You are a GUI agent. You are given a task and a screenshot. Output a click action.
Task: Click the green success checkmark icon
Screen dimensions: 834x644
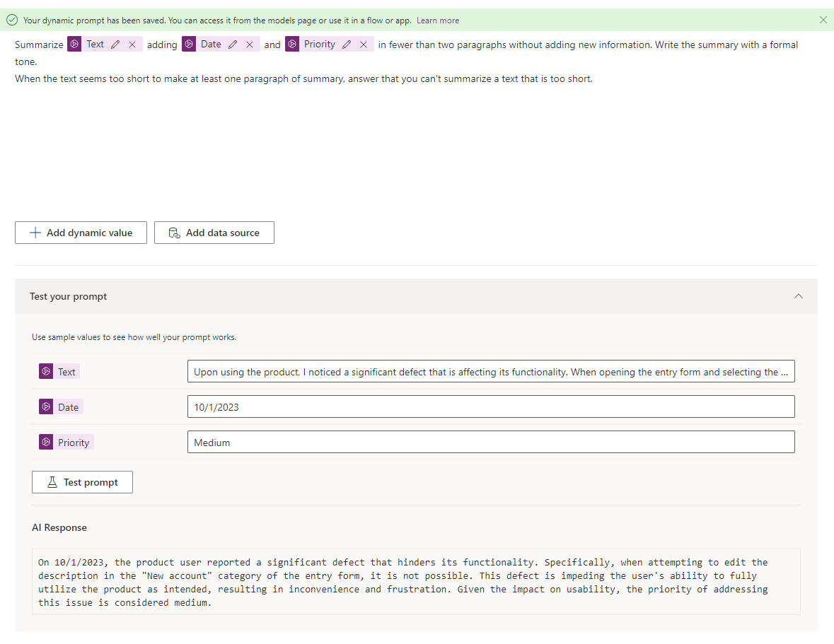click(x=12, y=21)
